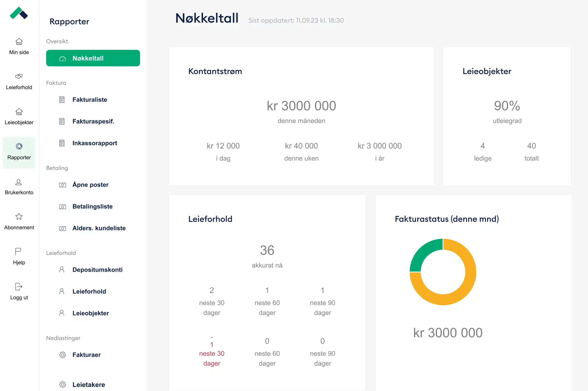Open Depositumskonti under Leieforhold section

97,270
